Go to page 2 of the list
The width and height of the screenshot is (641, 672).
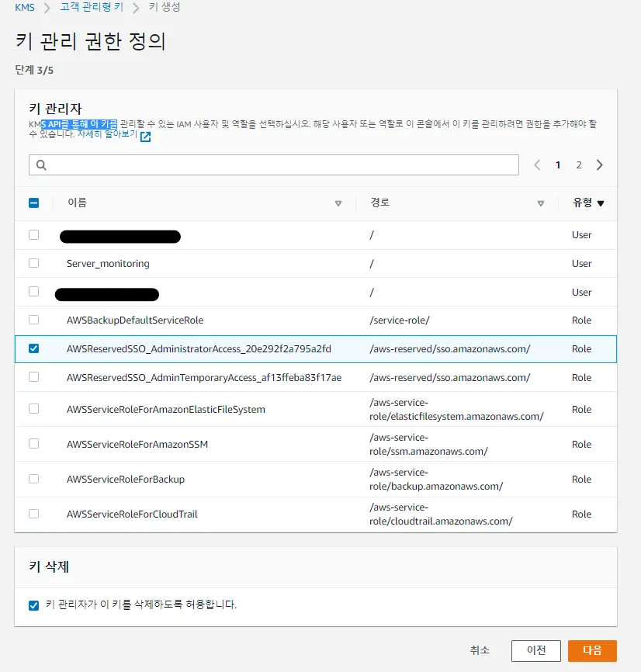579,165
